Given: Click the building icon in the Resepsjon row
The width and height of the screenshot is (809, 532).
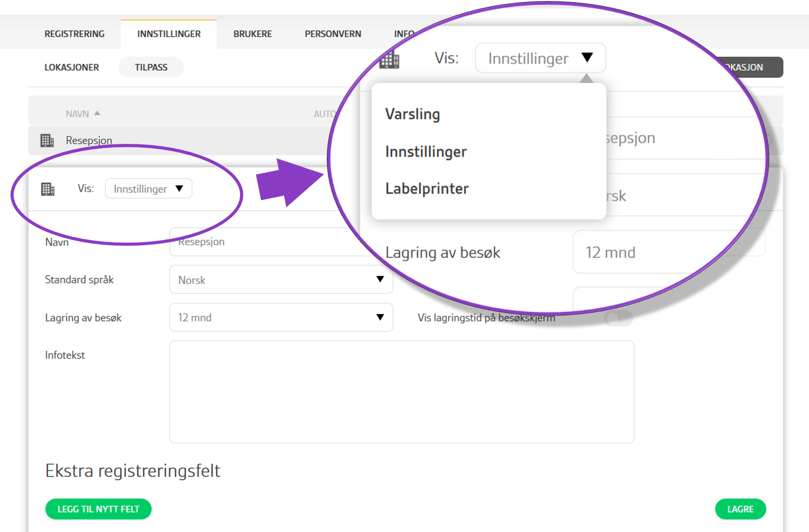Looking at the screenshot, I should [47, 140].
